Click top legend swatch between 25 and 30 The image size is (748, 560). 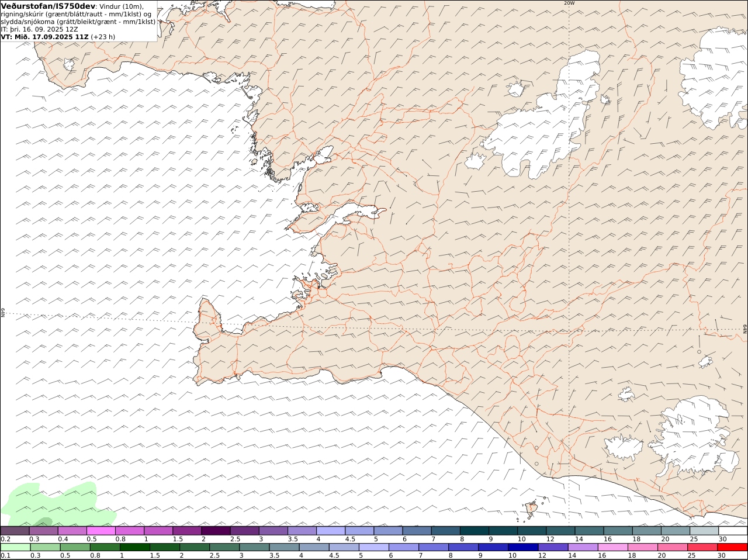[x=704, y=531]
